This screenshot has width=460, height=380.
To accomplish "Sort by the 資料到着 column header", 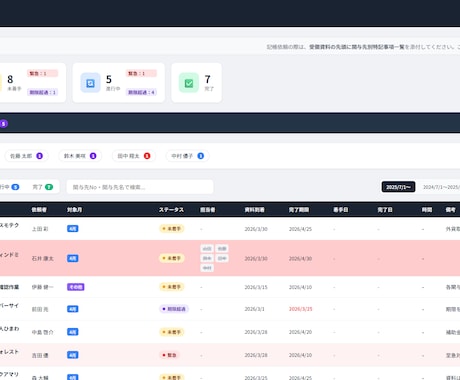I will tap(255, 210).
